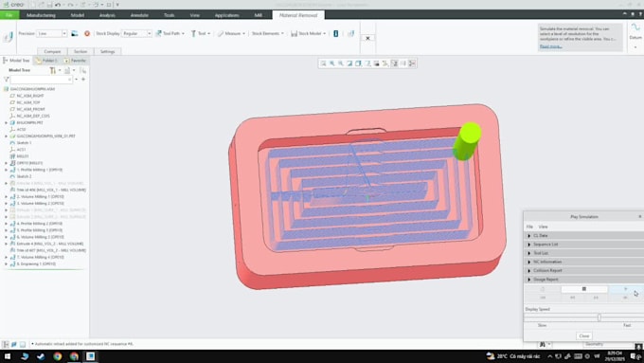Screen dimensions: 644x363
Task: Open the Mill ribbon tab
Action: coord(258,15)
